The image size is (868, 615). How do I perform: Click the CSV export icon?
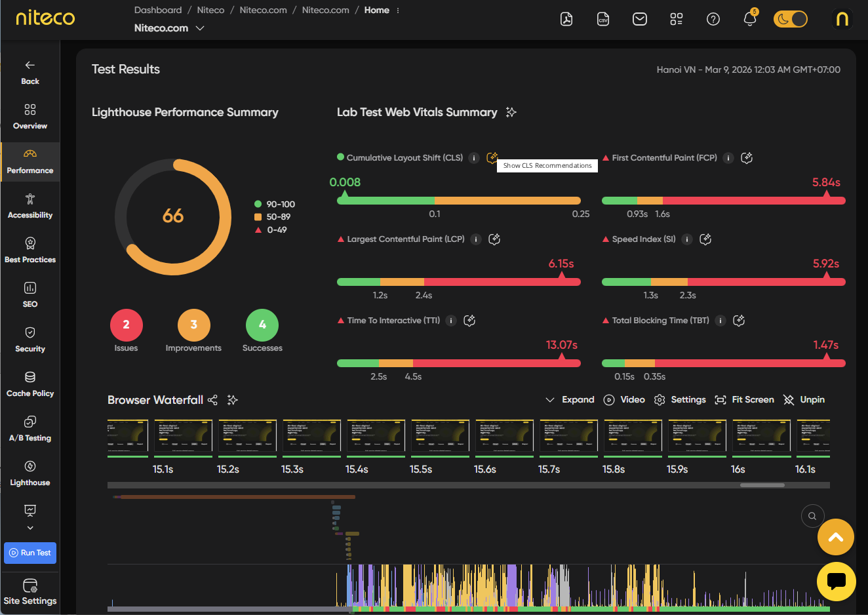603,19
